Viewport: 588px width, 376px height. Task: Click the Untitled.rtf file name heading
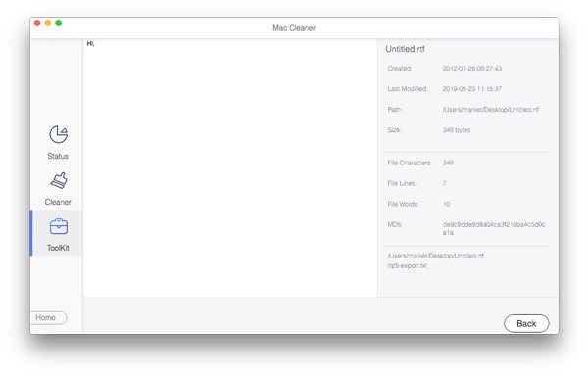(x=405, y=49)
